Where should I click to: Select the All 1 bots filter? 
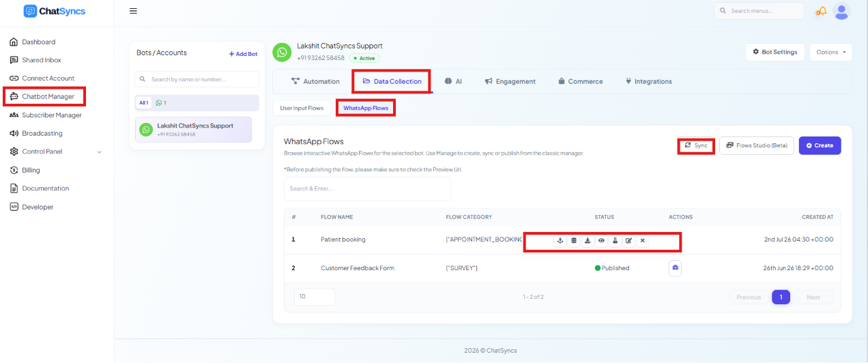click(x=143, y=103)
